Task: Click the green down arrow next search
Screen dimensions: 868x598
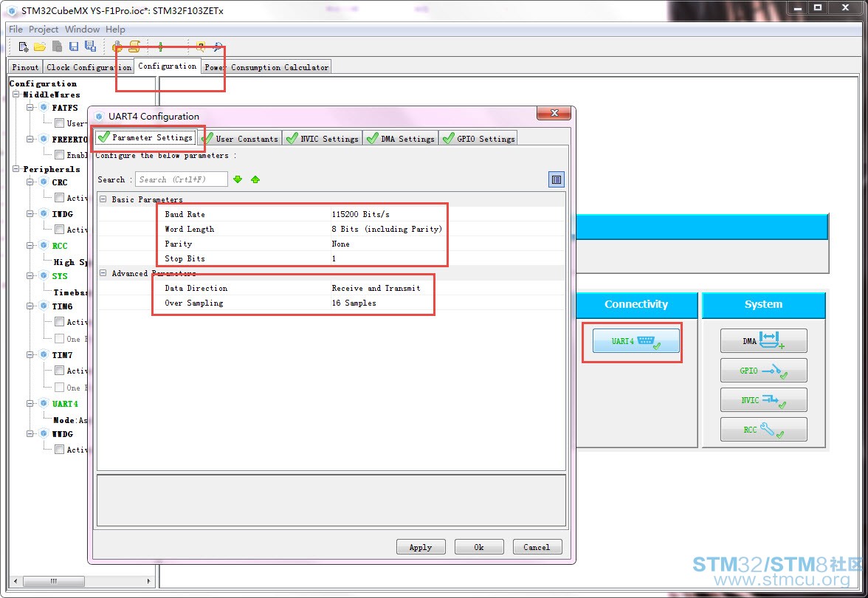Action: [238, 179]
